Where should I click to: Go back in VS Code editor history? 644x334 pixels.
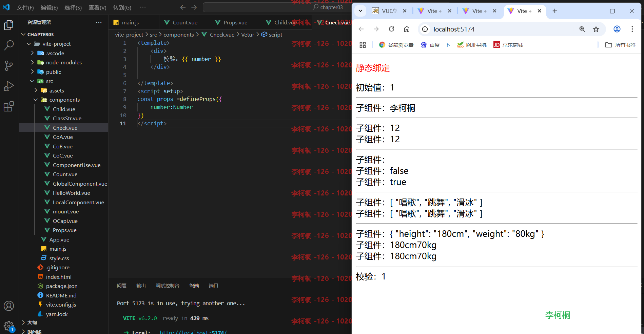click(183, 7)
